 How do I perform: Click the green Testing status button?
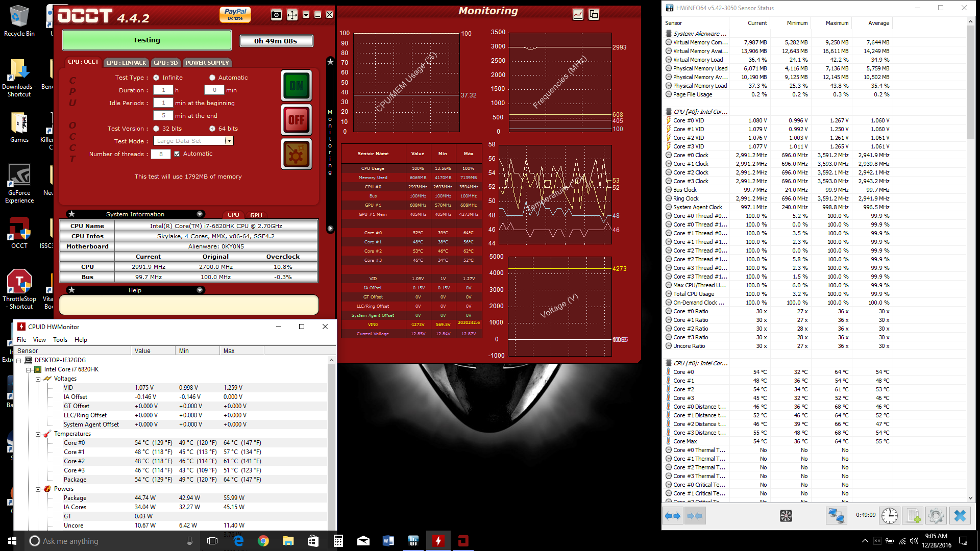146,40
